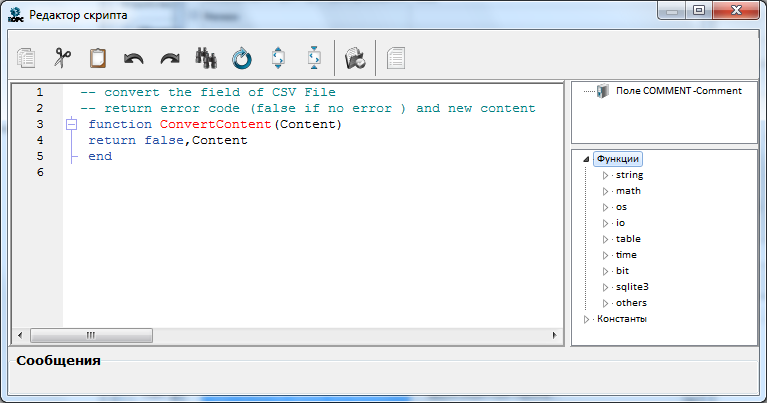Click the app icon in the title bar

16,15
